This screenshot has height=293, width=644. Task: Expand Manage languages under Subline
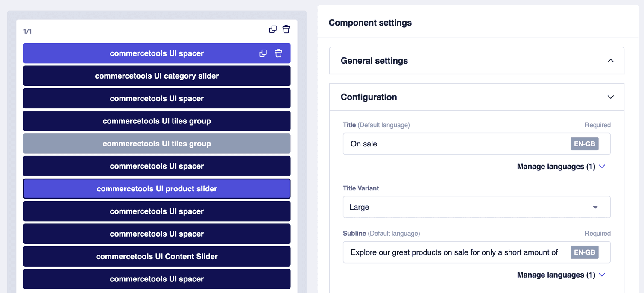coord(602,275)
